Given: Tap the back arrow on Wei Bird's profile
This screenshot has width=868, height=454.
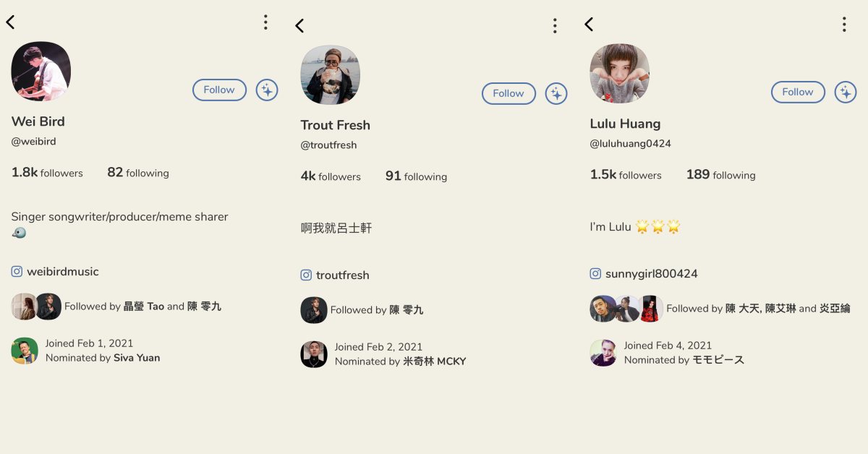Looking at the screenshot, I should pyautogui.click(x=10, y=22).
